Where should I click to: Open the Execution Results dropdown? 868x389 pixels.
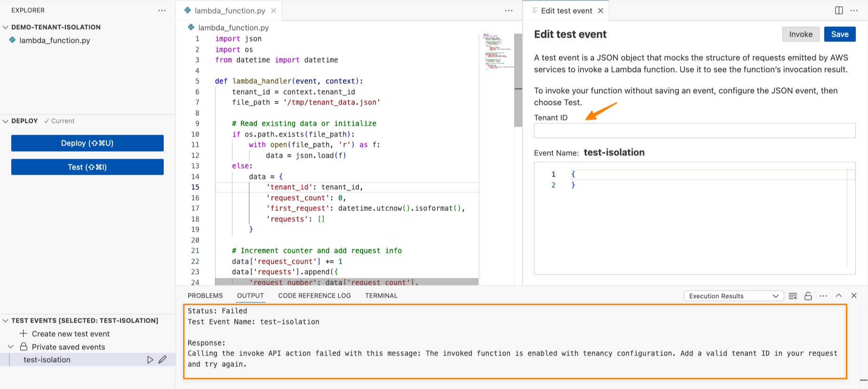(x=733, y=296)
